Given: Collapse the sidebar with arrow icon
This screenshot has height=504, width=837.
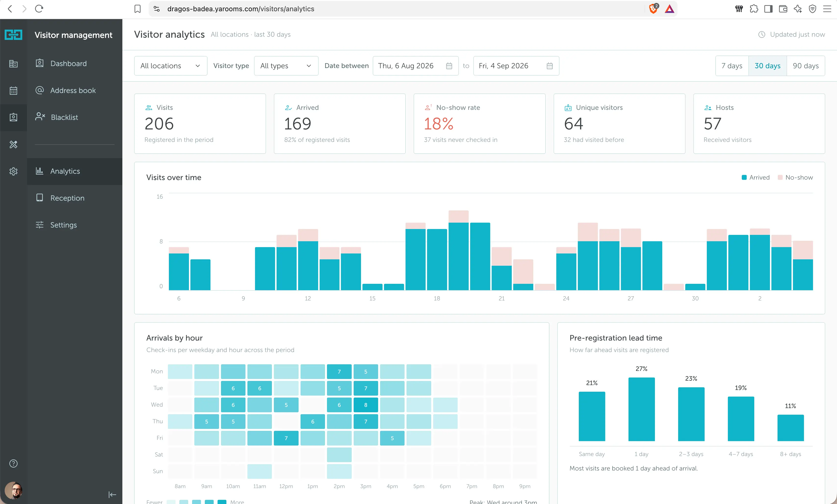Looking at the screenshot, I should point(112,494).
